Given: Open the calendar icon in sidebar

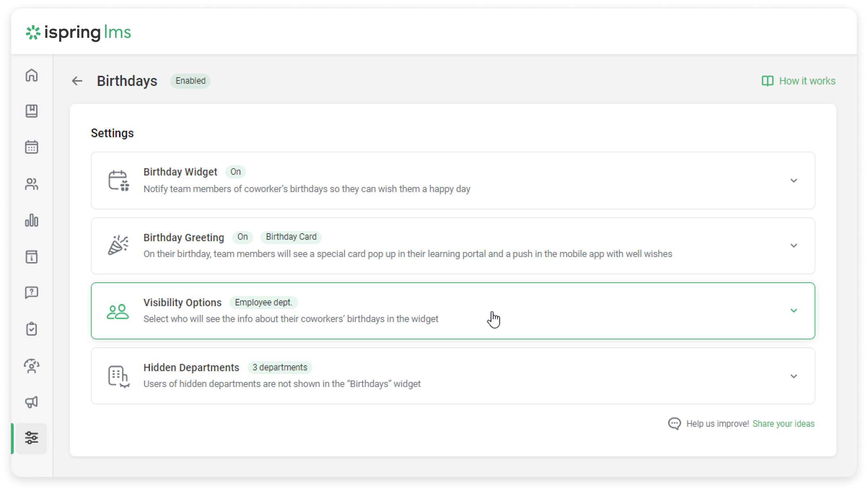Looking at the screenshot, I should (x=32, y=147).
